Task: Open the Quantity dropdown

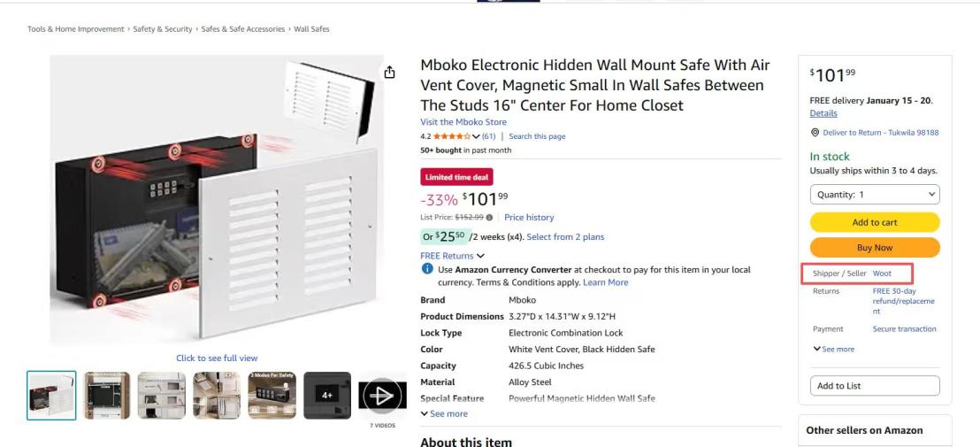Action: [875, 195]
